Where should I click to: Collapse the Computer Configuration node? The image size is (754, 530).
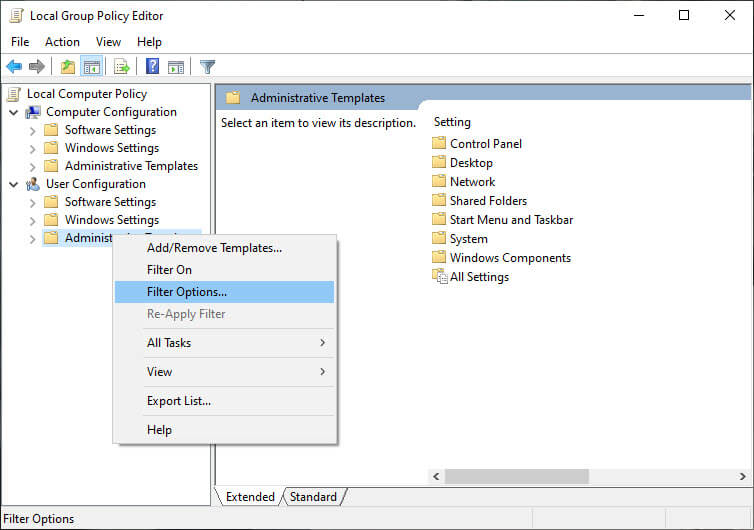click(14, 113)
